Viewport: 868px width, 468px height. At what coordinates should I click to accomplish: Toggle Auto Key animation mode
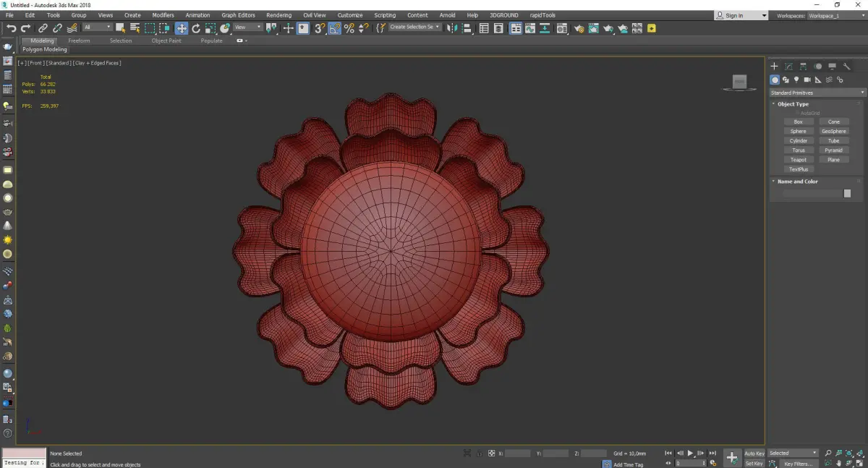tap(754, 454)
